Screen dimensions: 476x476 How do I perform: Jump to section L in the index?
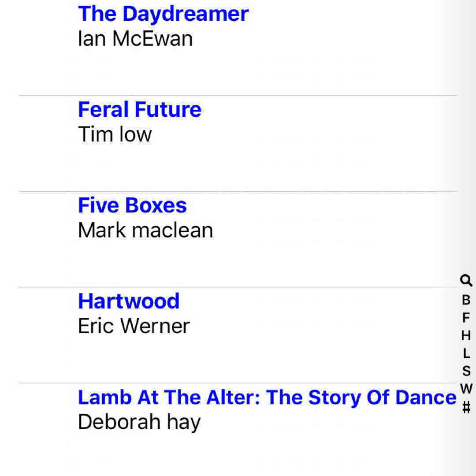click(x=466, y=353)
